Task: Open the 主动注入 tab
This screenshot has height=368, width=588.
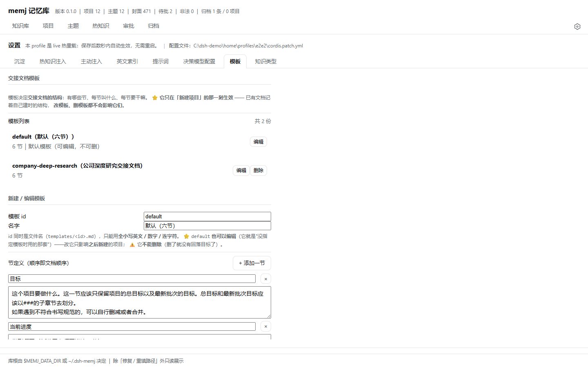Action: point(91,61)
